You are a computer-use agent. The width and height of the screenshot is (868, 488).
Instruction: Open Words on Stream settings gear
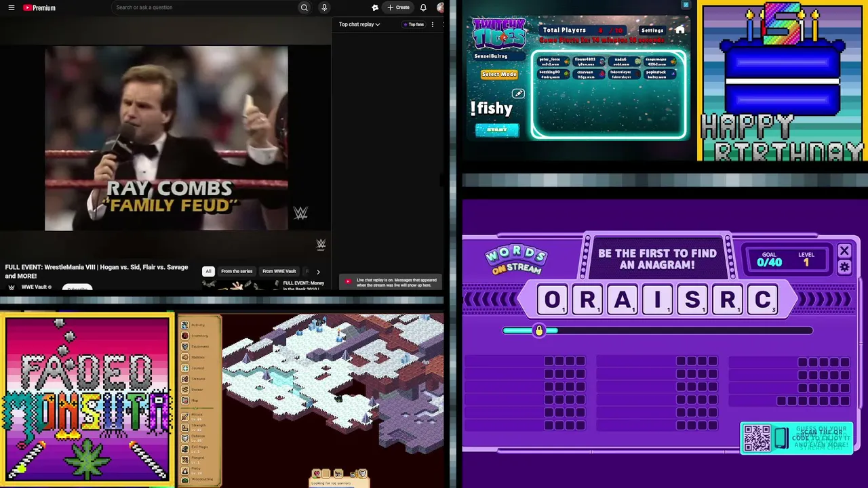pyautogui.click(x=844, y=267)
